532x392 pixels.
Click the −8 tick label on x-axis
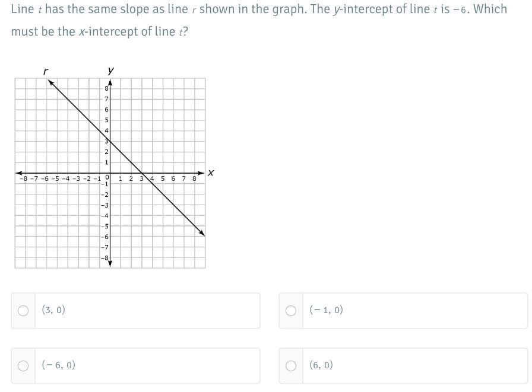[x=23, y=179]
